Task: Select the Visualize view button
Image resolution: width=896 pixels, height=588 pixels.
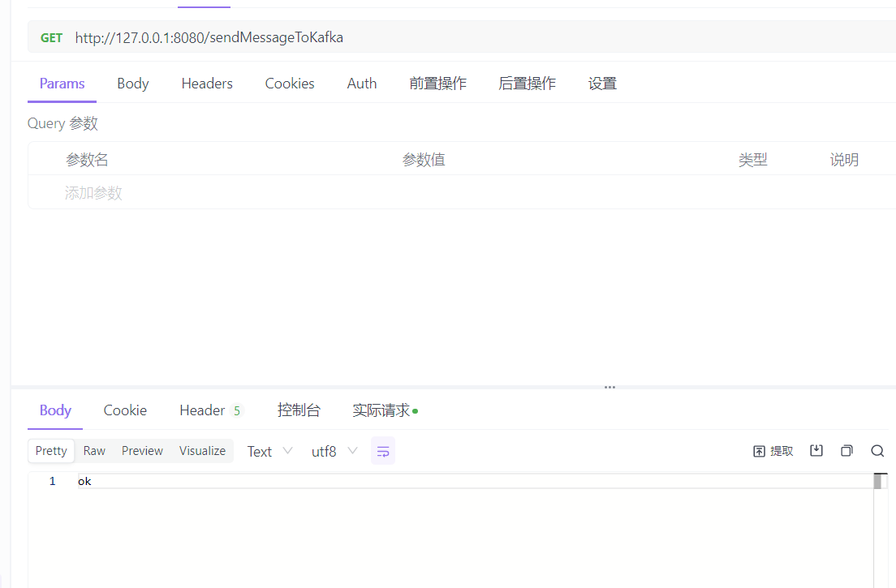Action: click(202, 451)
